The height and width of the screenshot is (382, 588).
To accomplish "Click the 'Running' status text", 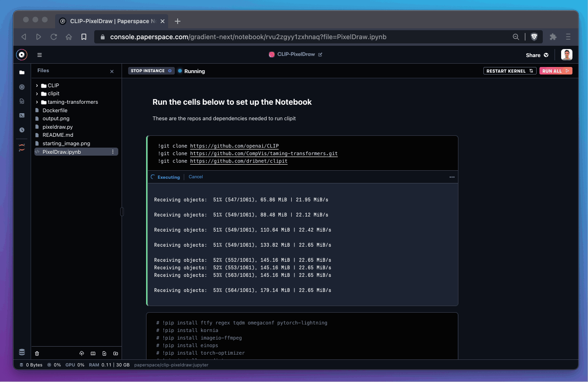I will click(195, 71).
